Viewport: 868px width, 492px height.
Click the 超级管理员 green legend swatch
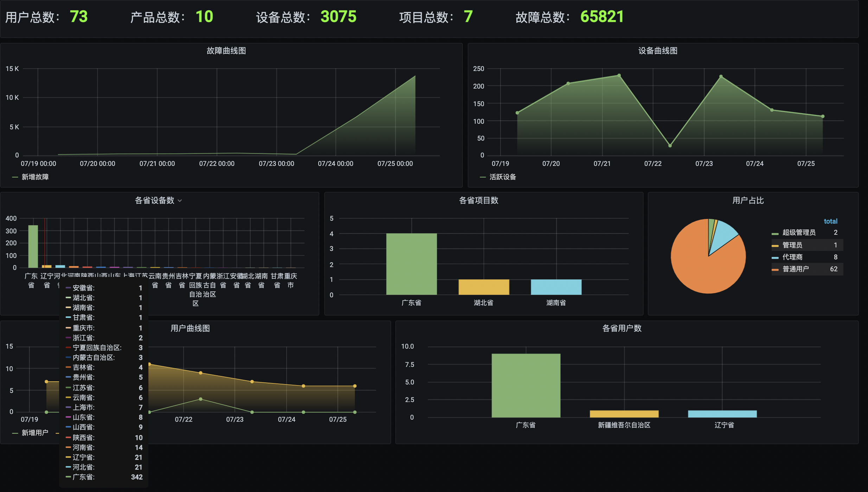pos(775,233)
